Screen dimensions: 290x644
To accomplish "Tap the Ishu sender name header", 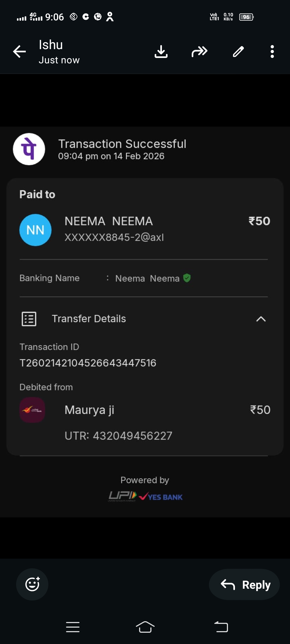I will coord(51,45).
